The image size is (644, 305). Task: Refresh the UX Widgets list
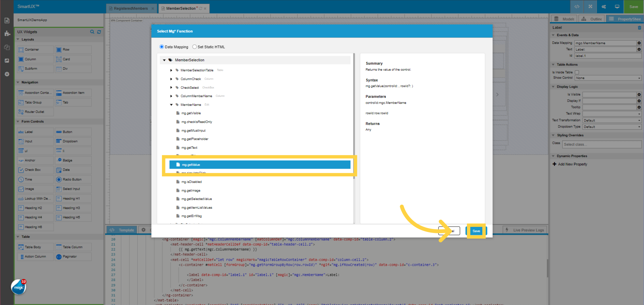[99, 32]
